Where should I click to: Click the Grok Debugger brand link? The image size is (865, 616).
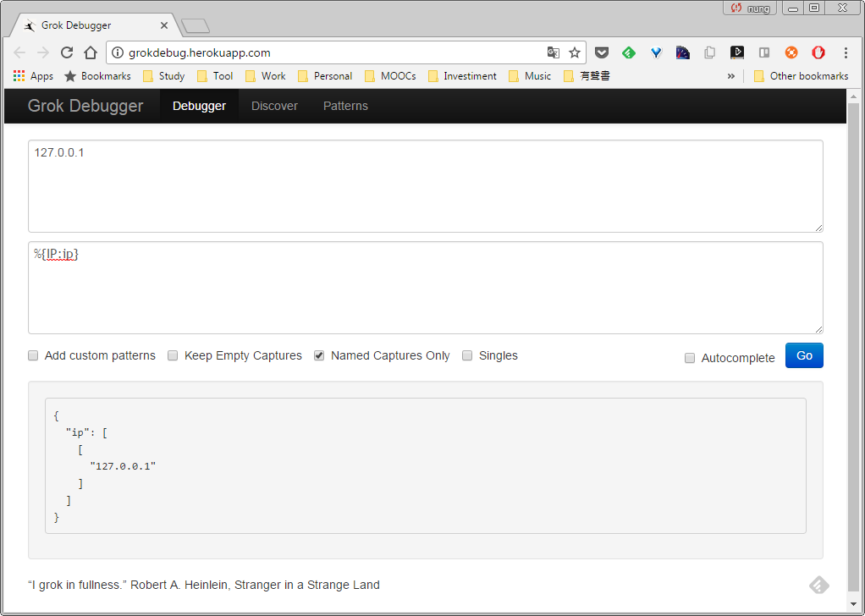point(85,106)
